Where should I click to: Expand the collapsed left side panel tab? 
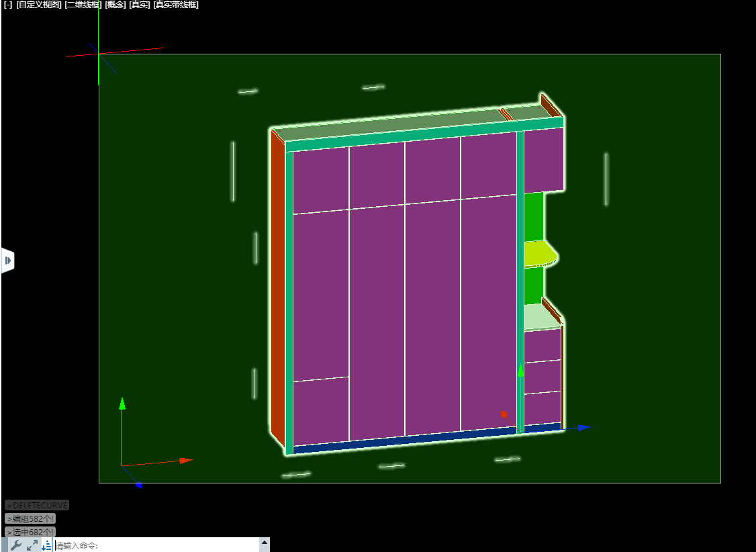click(8, 260)
